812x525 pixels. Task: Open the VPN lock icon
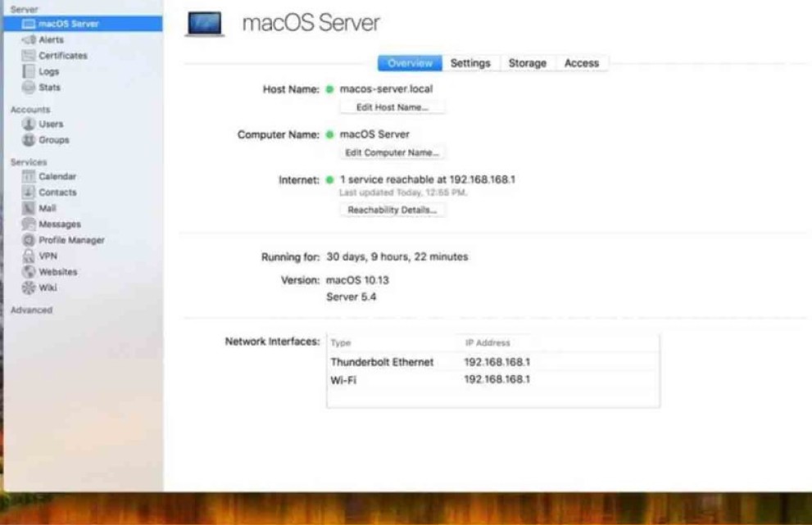(29, 256)
